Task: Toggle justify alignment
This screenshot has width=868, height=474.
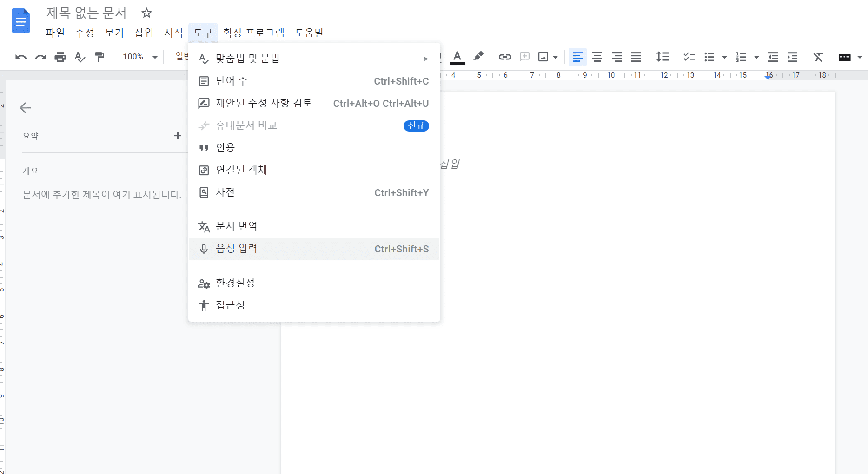Action: tap(636, 57)
